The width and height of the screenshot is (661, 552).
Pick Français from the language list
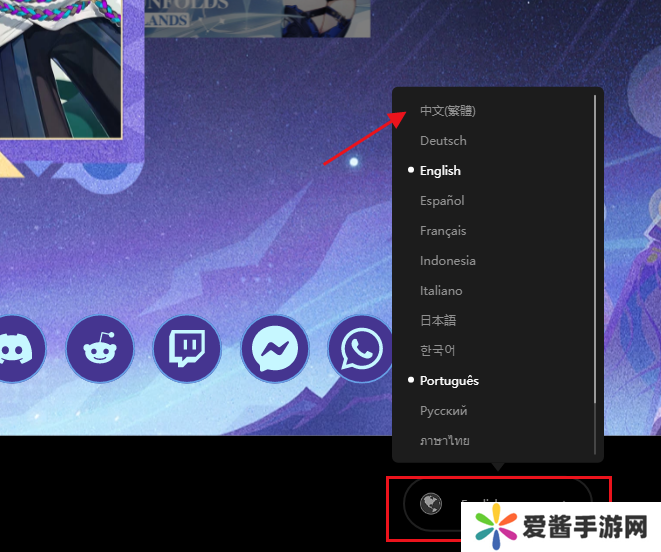click(x=443, y=231)
